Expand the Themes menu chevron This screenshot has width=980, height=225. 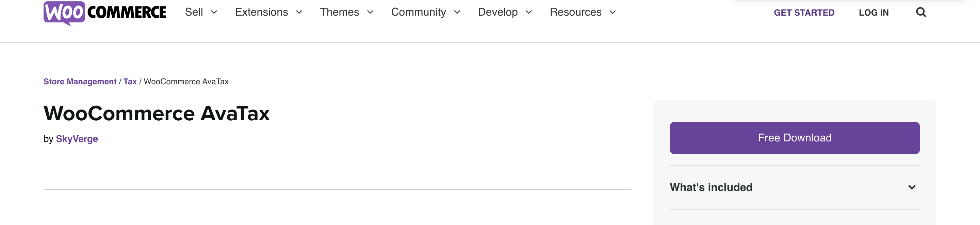click(x=370, y=13)
